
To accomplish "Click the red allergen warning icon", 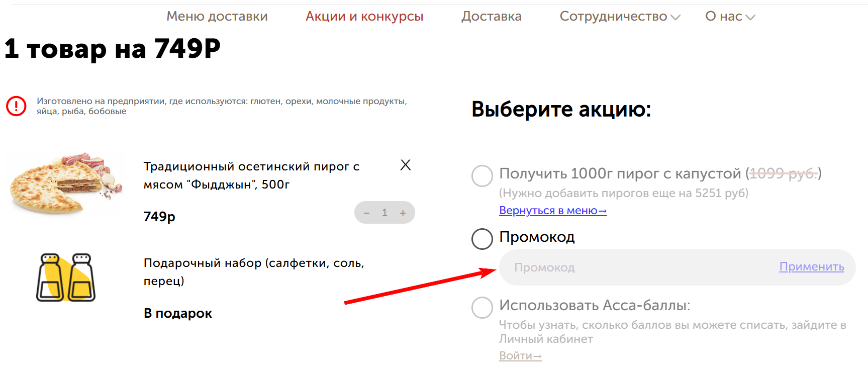I will 16,106.
